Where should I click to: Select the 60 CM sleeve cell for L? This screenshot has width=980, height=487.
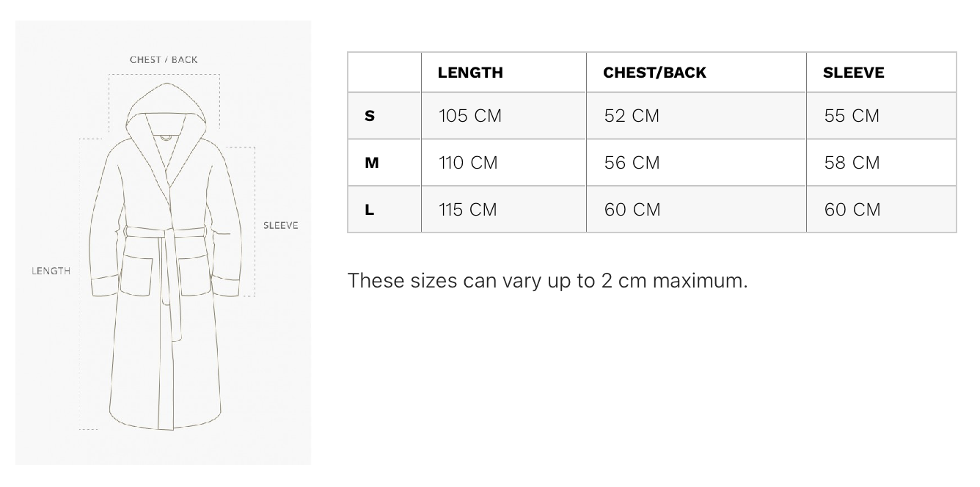click(x=881, y=210)
